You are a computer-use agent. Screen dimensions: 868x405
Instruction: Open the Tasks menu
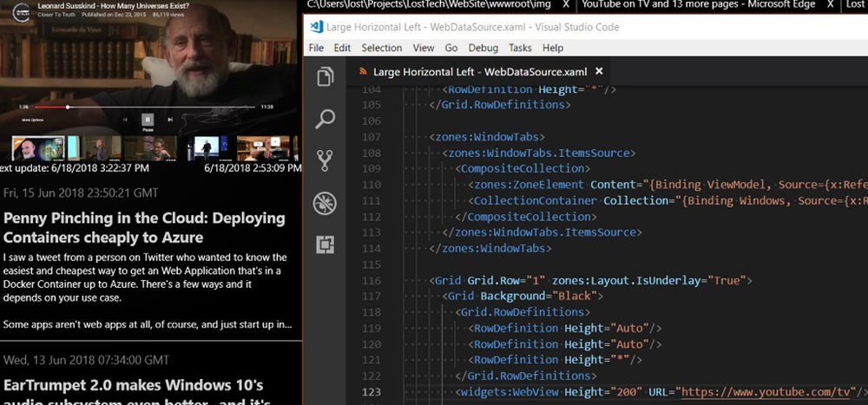[520, 48]
